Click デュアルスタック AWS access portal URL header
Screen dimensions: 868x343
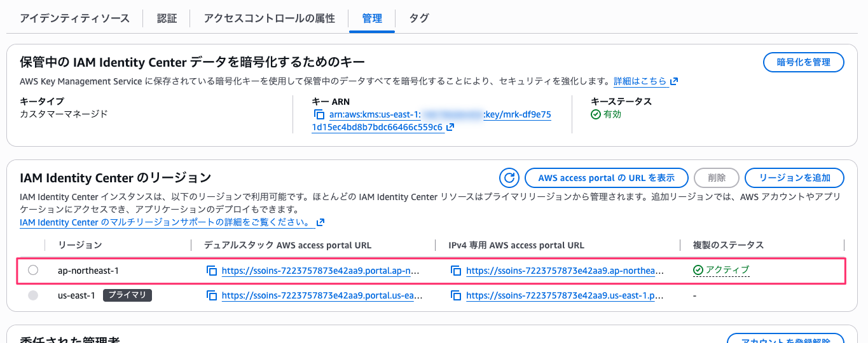coord(287,245)
